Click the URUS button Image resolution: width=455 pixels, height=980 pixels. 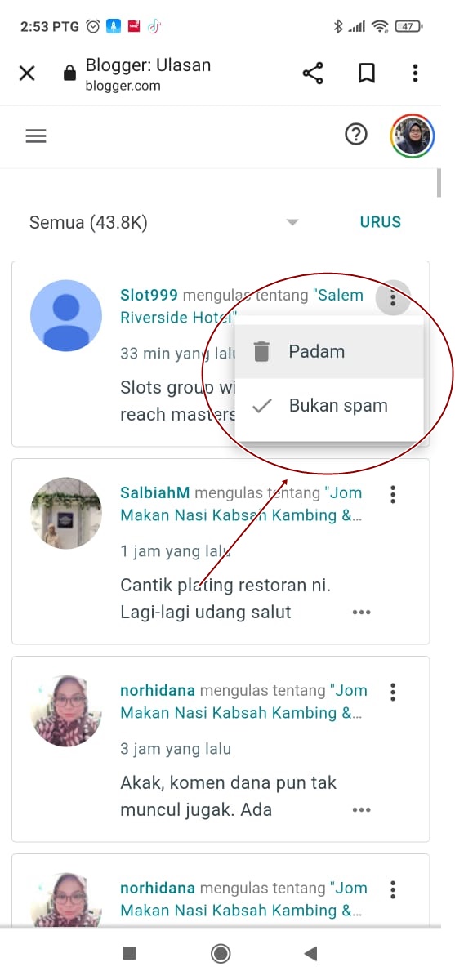(x=381, y=222)
